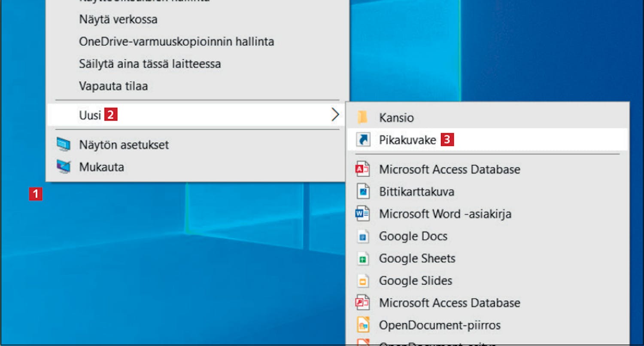Select the Google Docs icon
This screenshot has width=644, height=346.
coord(363,236)
